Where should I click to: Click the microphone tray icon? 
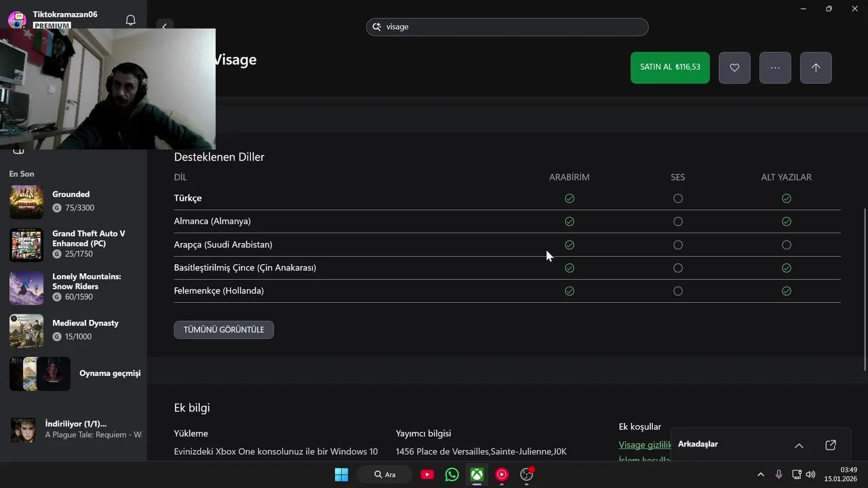pyautogui.click(x=778, y=474)
